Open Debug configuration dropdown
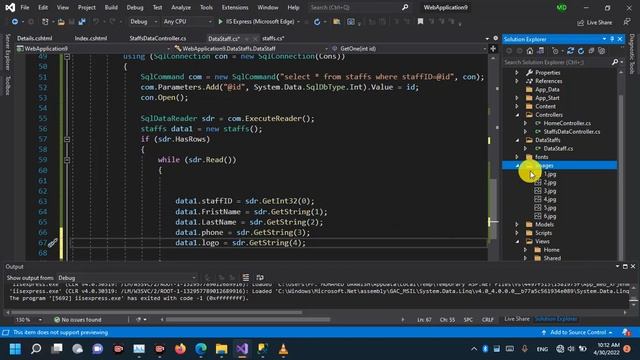The width and height of the screenshot is (640, 360). 143,22
